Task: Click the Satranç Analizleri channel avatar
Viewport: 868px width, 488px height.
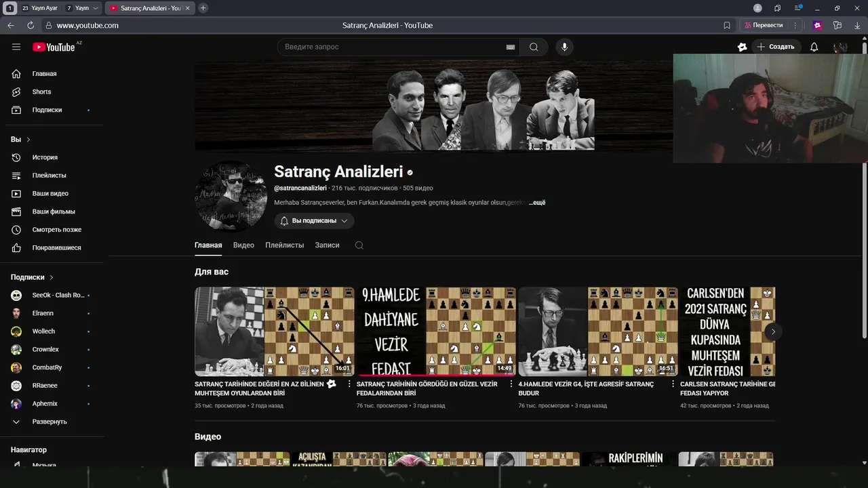Action: click(231, 197)
